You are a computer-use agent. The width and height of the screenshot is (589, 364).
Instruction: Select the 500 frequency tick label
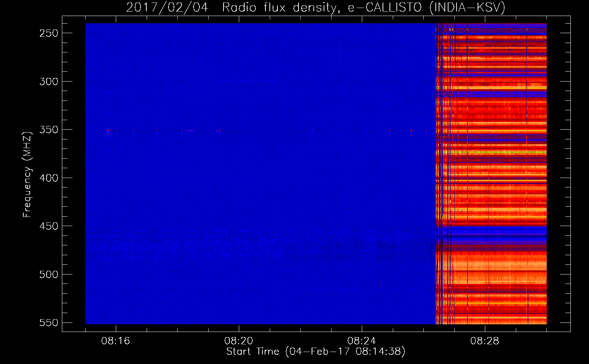pos(49,274)
